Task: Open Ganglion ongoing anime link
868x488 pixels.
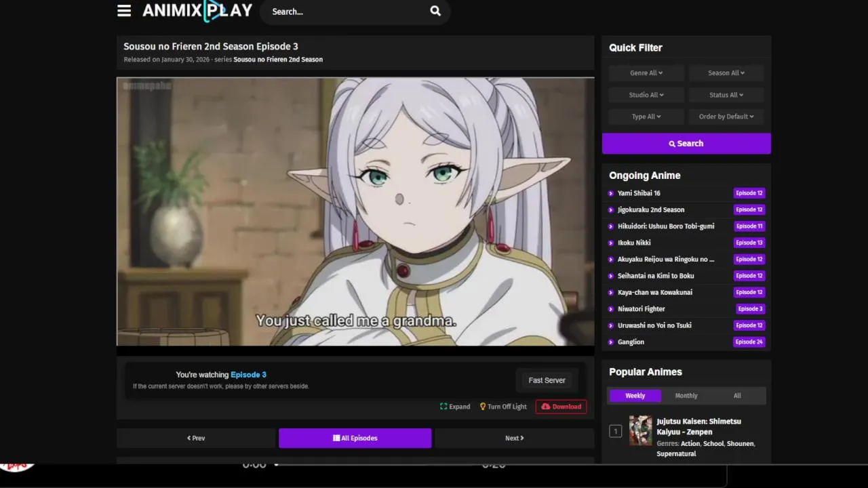Action: point(631,342)
